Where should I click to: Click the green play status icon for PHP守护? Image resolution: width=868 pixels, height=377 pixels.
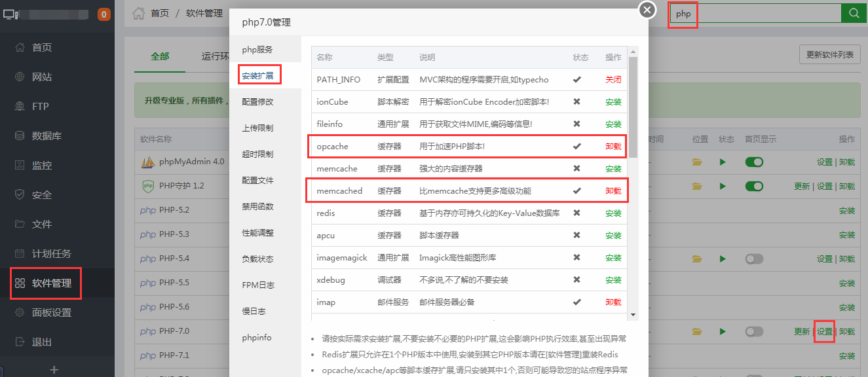[x=723, y=187]
